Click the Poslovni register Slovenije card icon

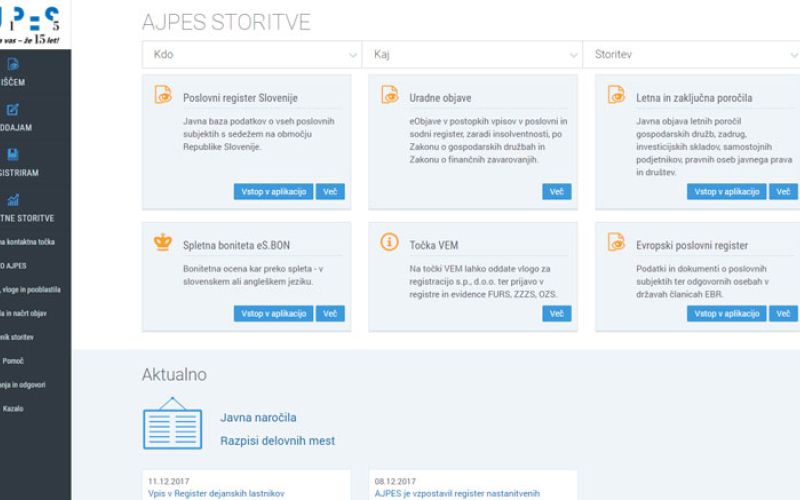pyautogui.click(x=163, y=95)
